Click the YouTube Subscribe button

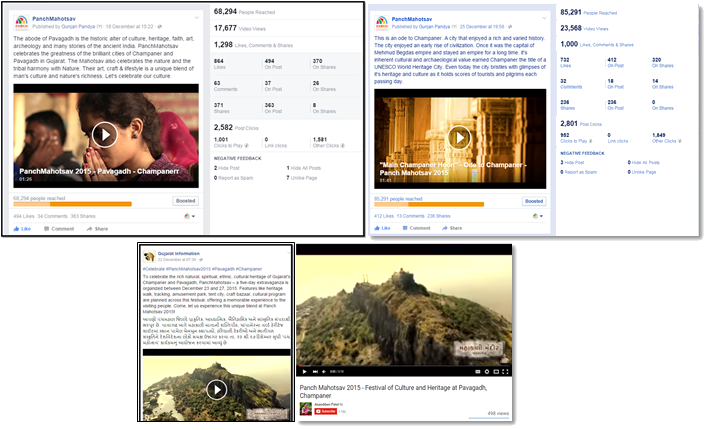[327, 410]
